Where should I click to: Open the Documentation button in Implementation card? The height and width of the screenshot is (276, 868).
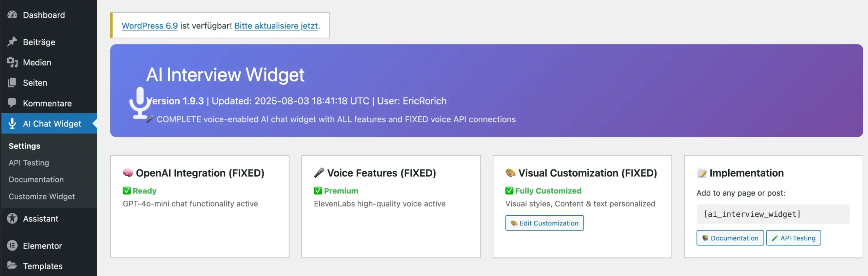pos(730,238)
